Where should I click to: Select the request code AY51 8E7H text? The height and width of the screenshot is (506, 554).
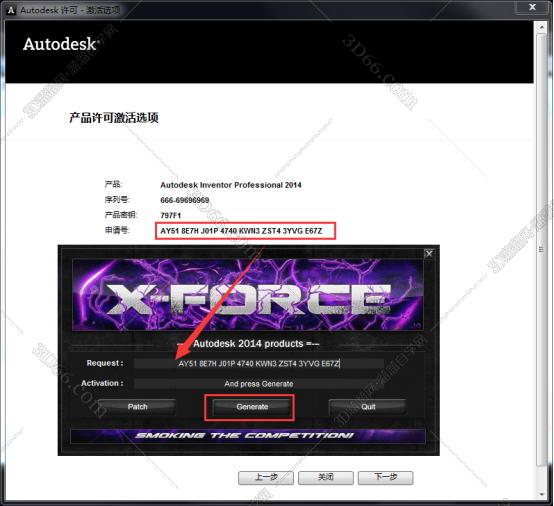pos(241,231)
